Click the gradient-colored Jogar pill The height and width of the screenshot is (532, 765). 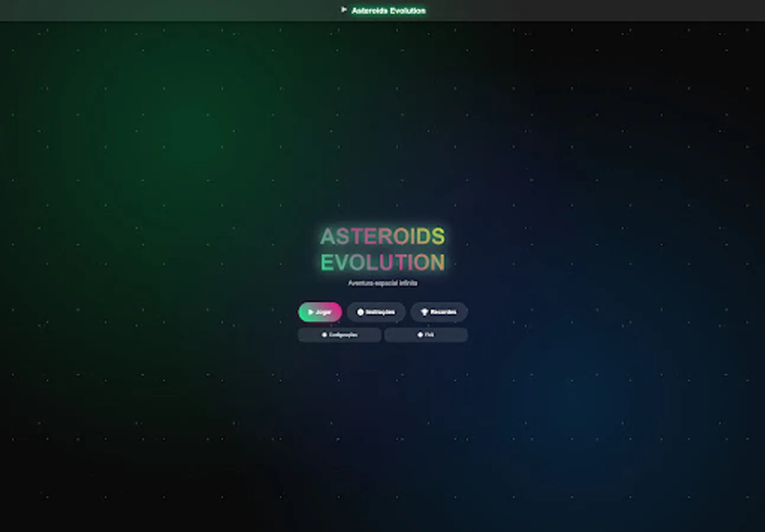319,312
